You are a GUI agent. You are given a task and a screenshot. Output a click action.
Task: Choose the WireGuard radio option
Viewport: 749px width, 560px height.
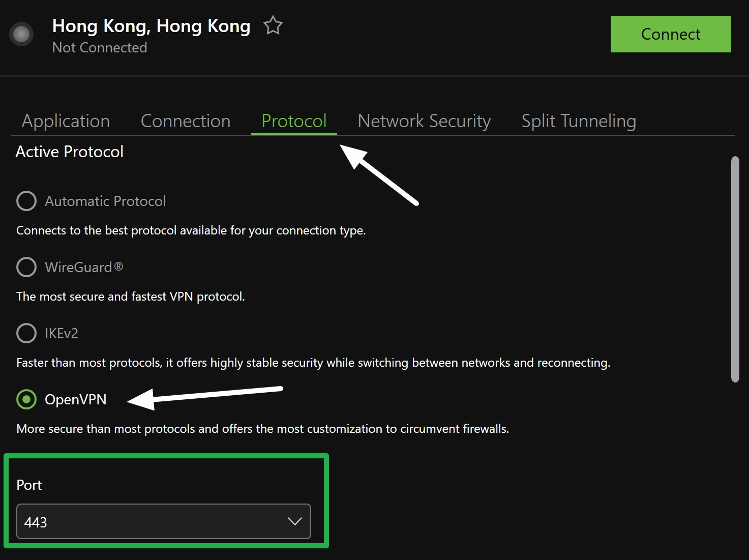[x=26, y=267]
